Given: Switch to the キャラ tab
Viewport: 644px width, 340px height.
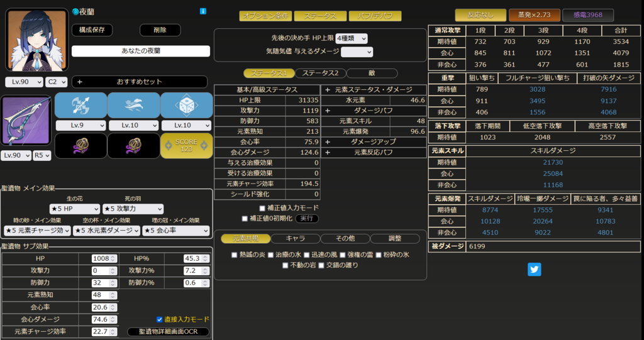Looking at the screenshot, I should [295, 239].
